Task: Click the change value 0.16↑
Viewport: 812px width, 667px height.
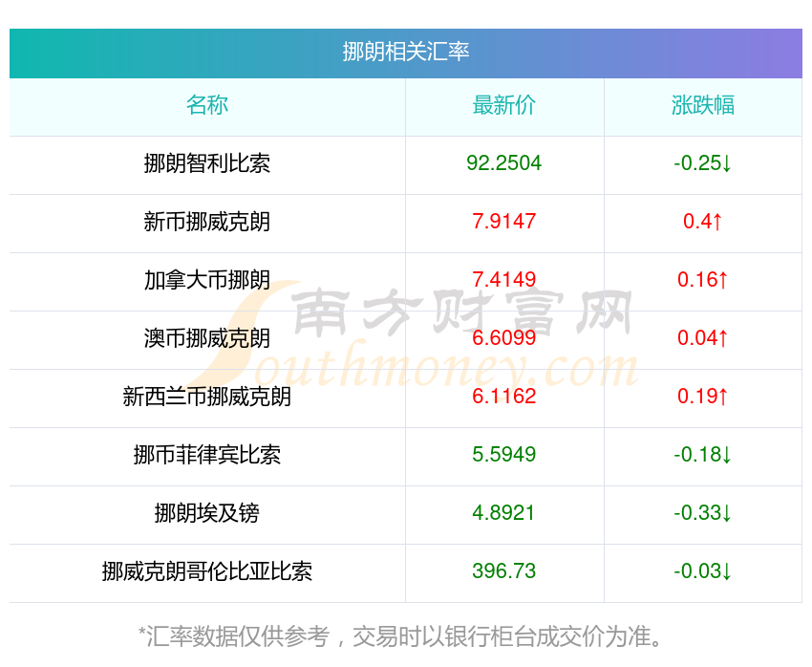Action: point(702,280)
